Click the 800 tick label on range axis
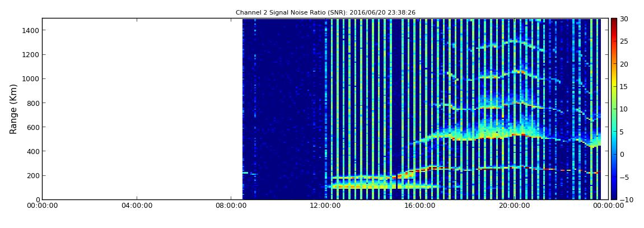Viewport: 644px width, 228px height. coord(33,103)
